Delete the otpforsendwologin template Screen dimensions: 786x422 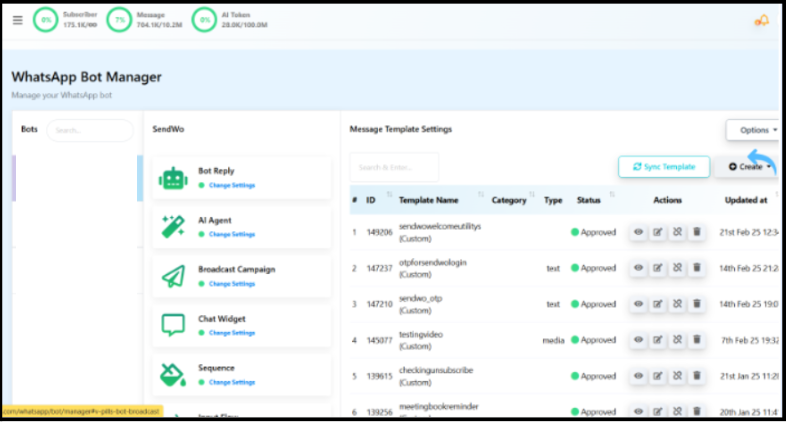(x=696, y=268)
